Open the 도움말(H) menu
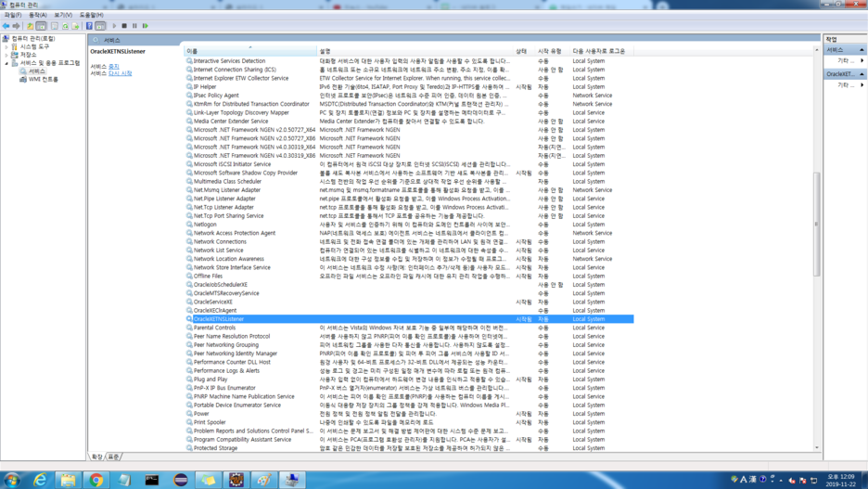Image resolution: width=868 pixels, height=489 pixels. tap(91, 15)
